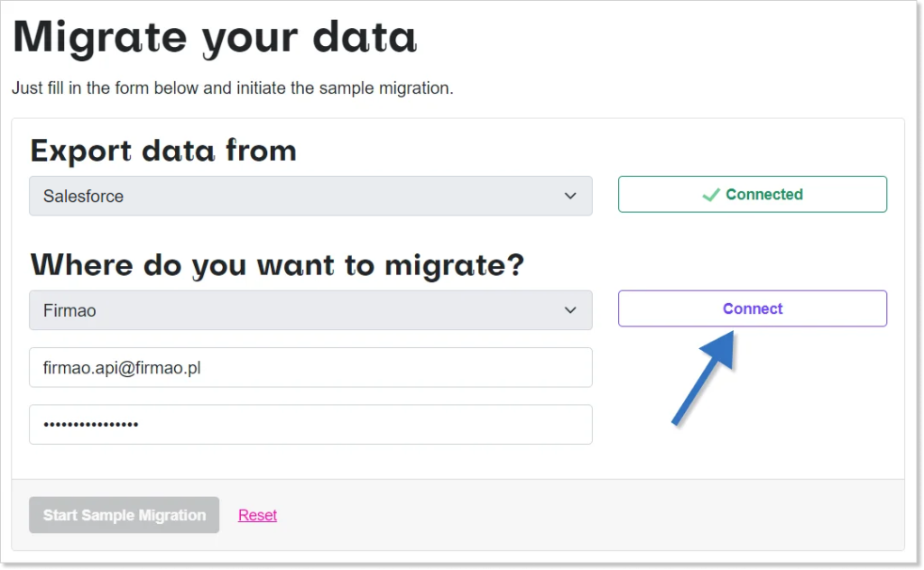Reset the migration form
This screenshot has height=570, width=924.
(x=257, y=515)
